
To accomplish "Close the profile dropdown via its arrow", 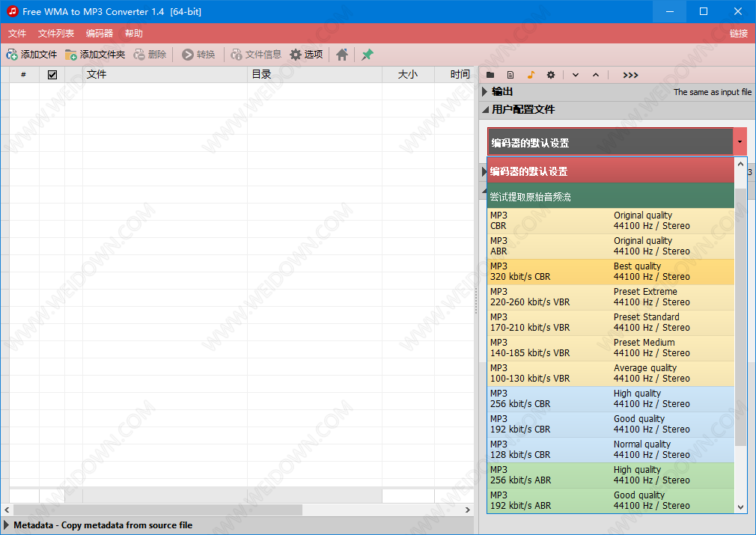I will [740, 141].
